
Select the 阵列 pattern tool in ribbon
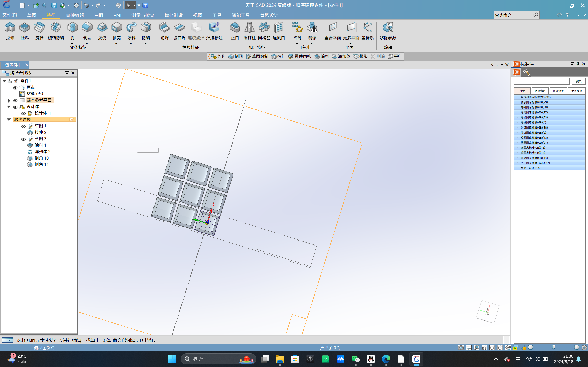click(x=297, y=31)
